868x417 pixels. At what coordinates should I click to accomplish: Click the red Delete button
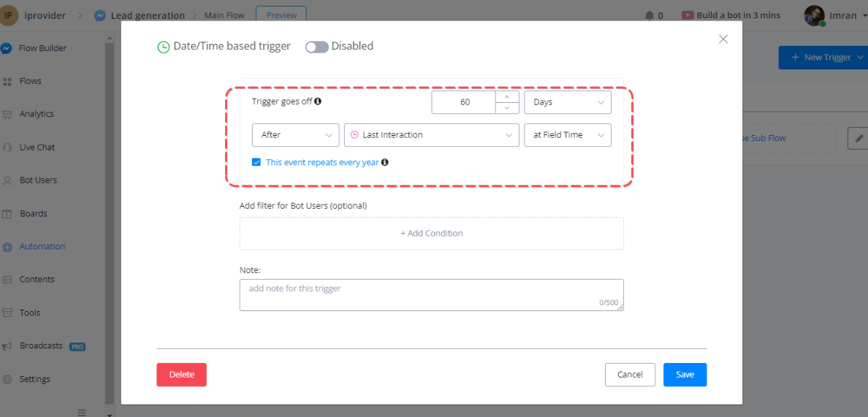point(181,375)
